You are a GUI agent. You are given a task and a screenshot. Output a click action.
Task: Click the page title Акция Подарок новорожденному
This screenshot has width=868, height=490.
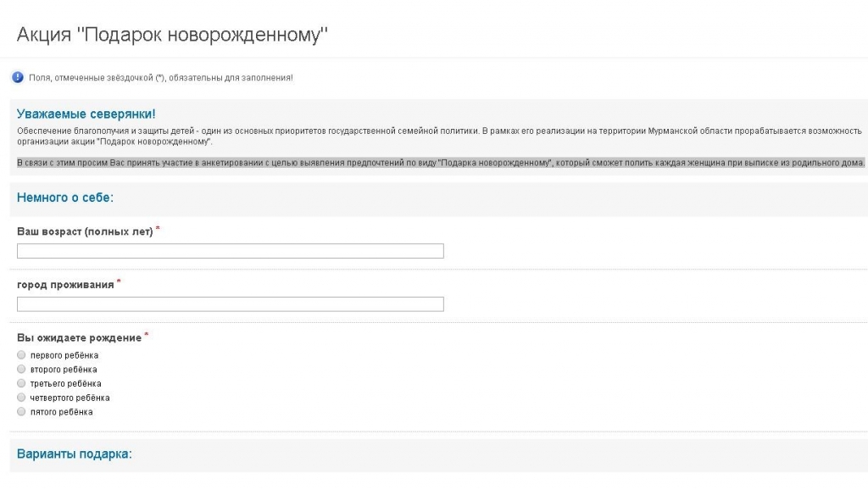pos(172,34)
